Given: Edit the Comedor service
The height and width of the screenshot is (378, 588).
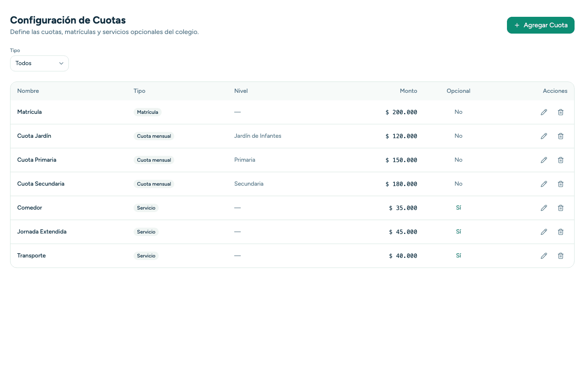Looking at the screenshot, I should click(544, 208).
